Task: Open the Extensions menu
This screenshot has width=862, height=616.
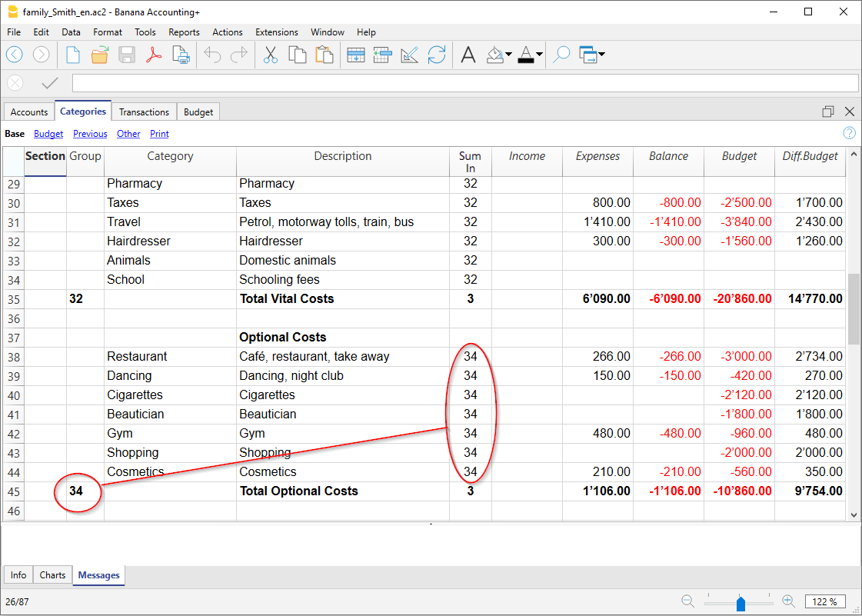Action: (x=277, y=32)
